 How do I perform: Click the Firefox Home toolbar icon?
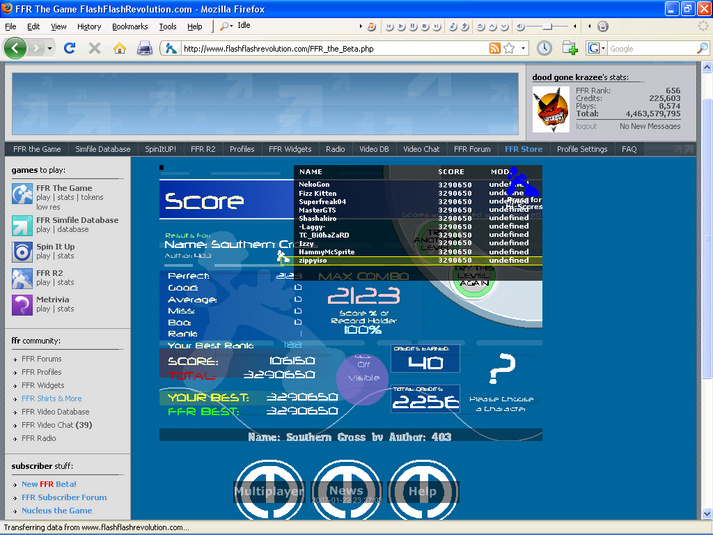pyautogui.click(x=120, y=48)
